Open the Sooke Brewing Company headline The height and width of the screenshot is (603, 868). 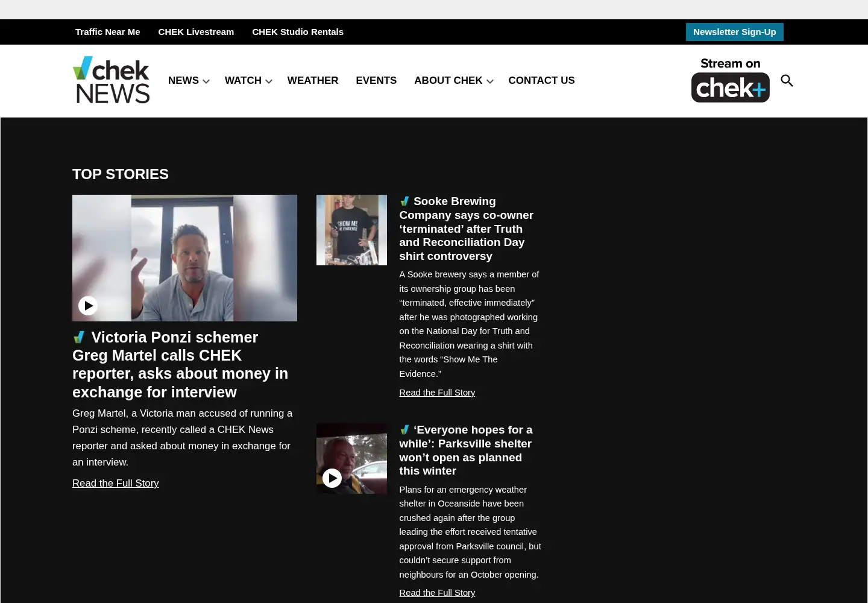tap(467, 229)
